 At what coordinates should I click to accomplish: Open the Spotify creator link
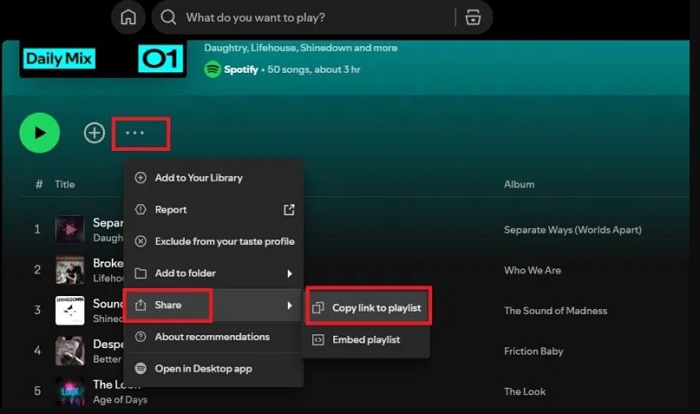(241, 70)
